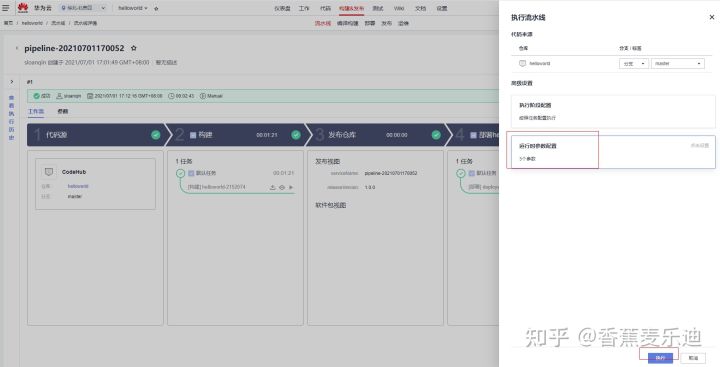Open the Wiki menu
This screenshot has width=720, height=367.
[399, 8]
